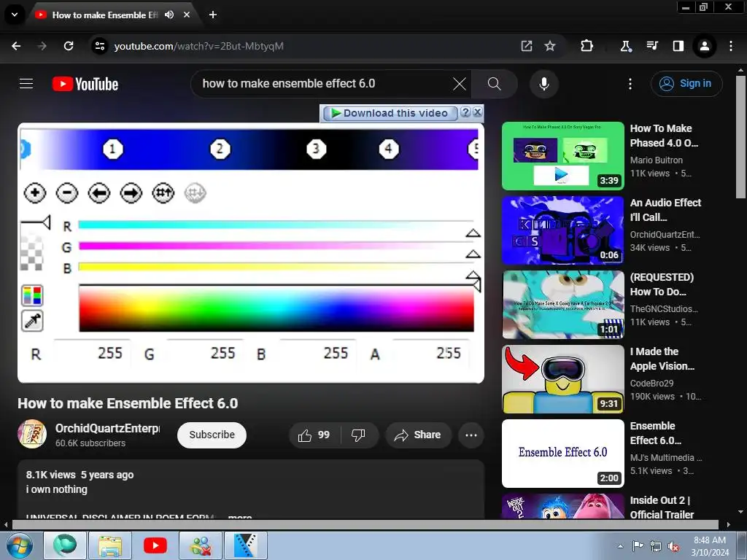Open YouTube settings three-dot menu
This screenshot has width=747, height=560.
click(x=630, y=84)
